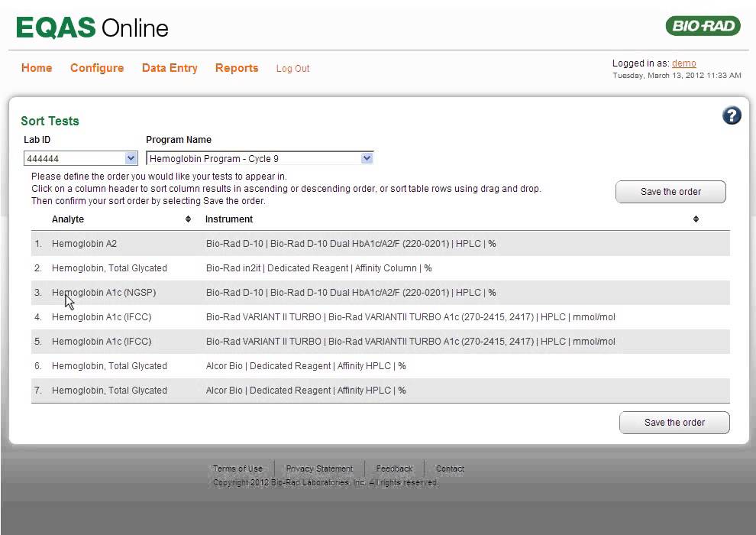Open Contact link
Screen dimensions: 756x535
point(450,469)
